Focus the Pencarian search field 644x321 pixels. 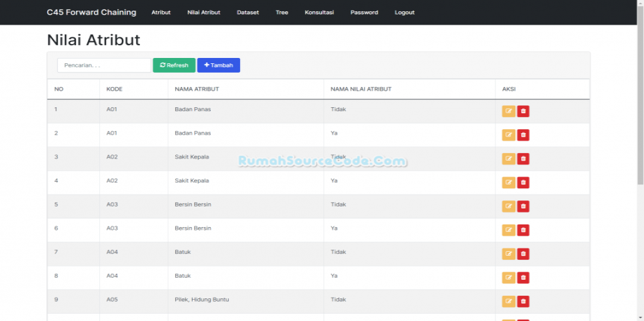(104, 65)
